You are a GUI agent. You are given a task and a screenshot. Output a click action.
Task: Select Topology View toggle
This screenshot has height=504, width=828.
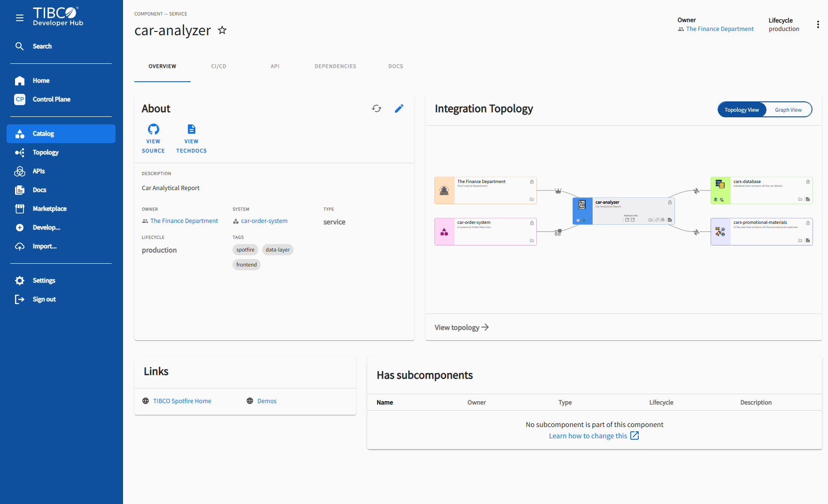pos(742,110)
